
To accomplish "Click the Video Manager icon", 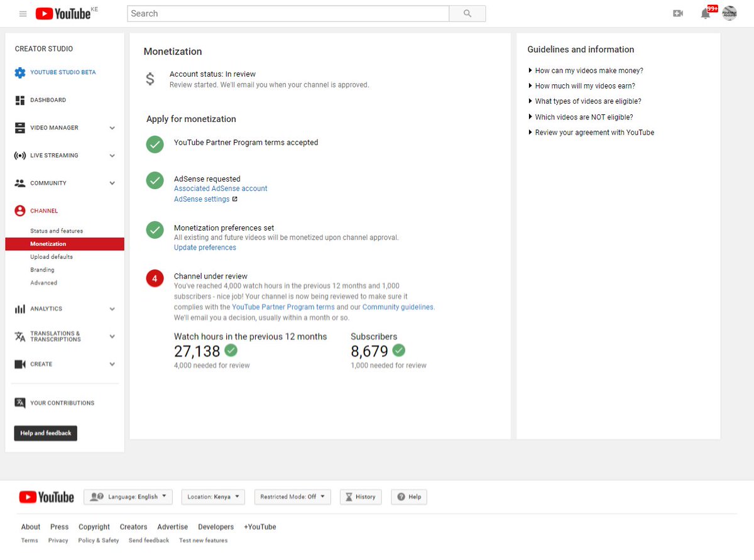I will (20, 128).
